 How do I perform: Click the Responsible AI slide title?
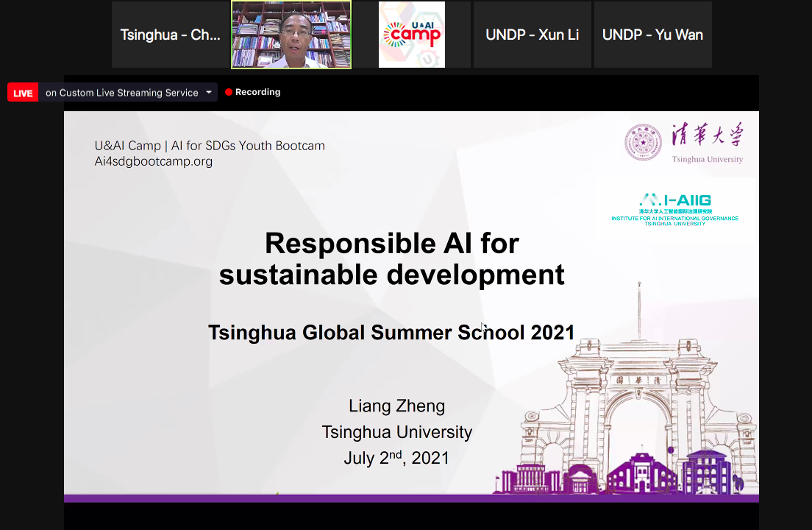392,258
